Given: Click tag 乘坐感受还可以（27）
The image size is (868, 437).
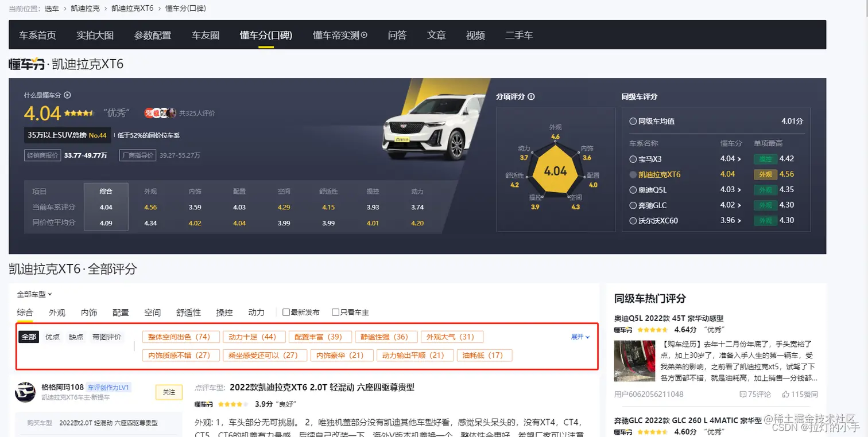Looking at the screenshot, I should click(263, 355).
